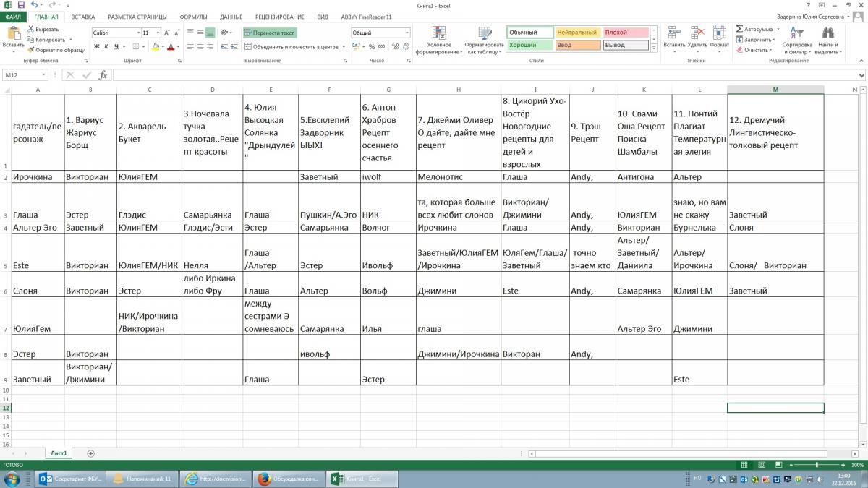The width and height of the screenshot is (868, 488).
Task: Switch to the ФОРМУЛЫ ribbon tab
Action: tap(192, 16)
